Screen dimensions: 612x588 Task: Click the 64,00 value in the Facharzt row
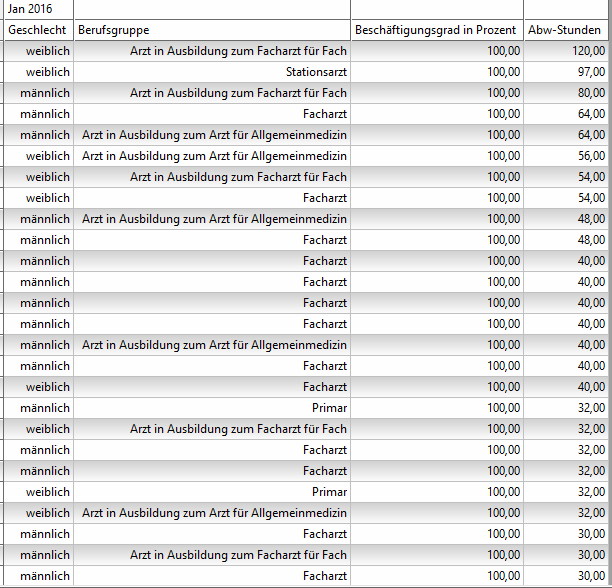coord(591,114)
